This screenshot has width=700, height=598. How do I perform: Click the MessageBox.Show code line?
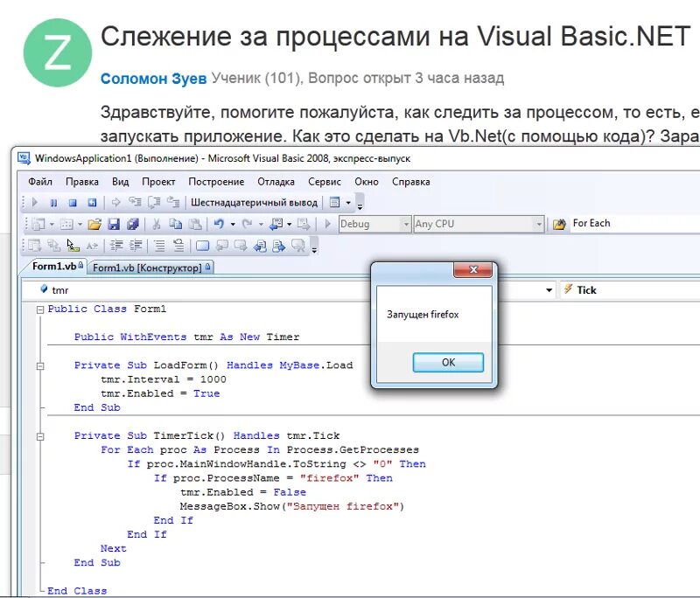292,506
